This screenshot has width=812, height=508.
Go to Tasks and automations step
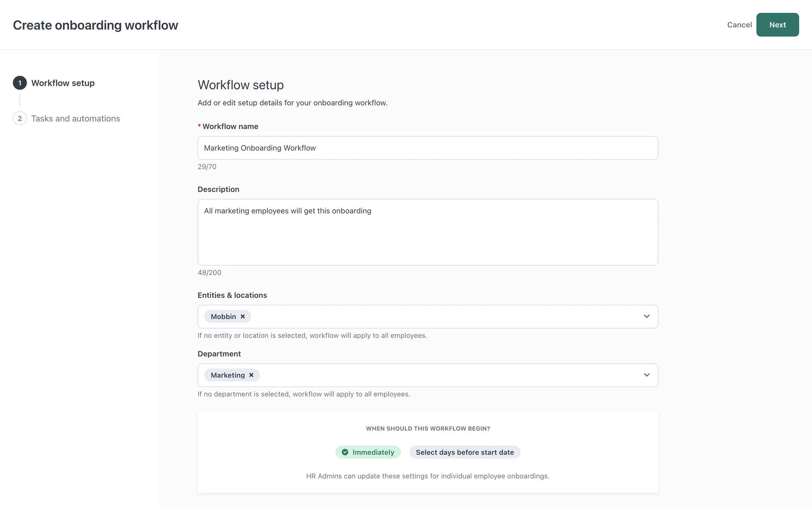point(75,119)
